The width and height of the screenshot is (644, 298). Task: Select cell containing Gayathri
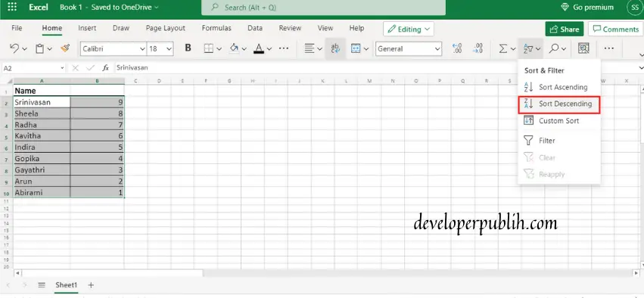coord(42,170)
